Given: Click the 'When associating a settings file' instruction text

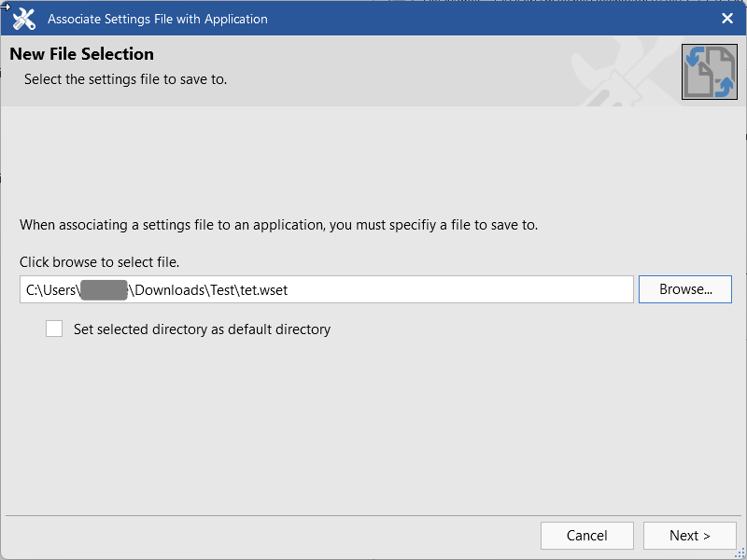Looking at the screenshot, I should (x=278, y=225).
